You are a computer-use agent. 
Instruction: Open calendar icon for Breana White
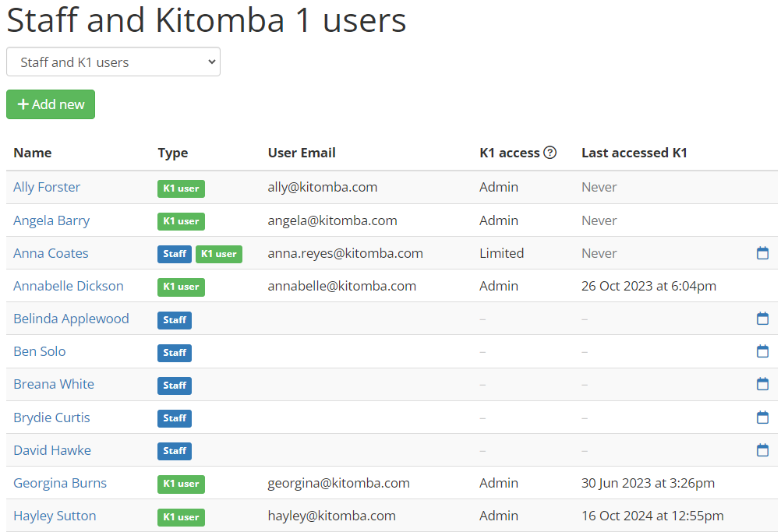(x=762, y=384)
